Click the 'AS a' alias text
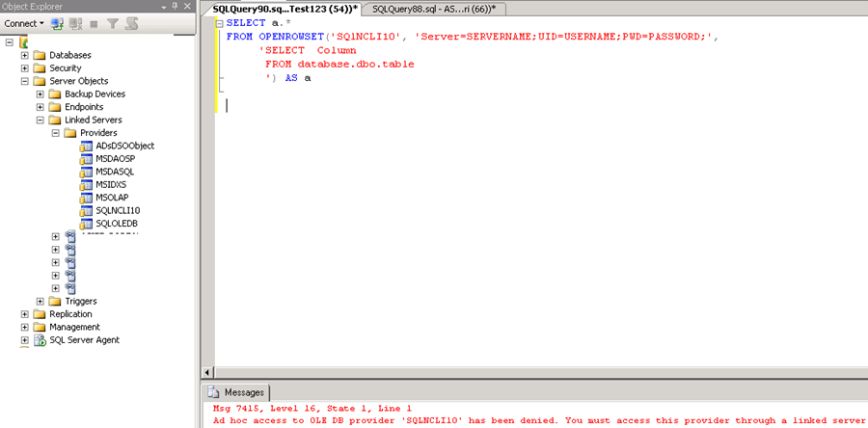The image size is (868, 428). (x=298, y=78)
